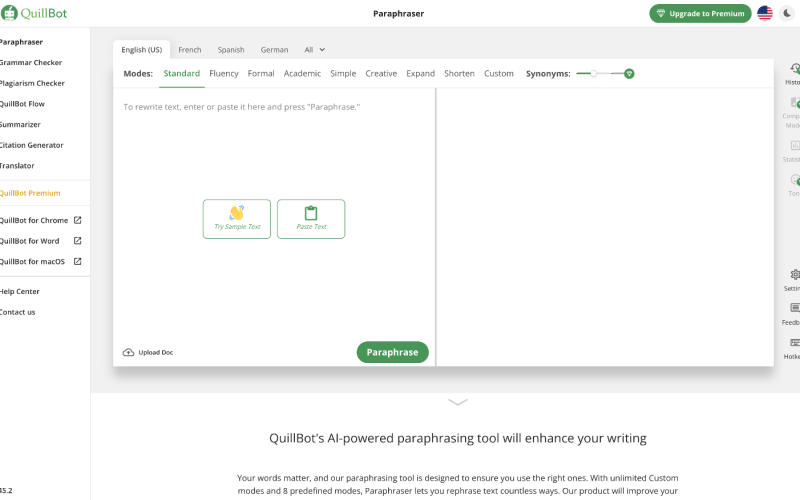Open US flag language selector
The height and width of the screenshot is (500, 800).
(x=765, y=13)
